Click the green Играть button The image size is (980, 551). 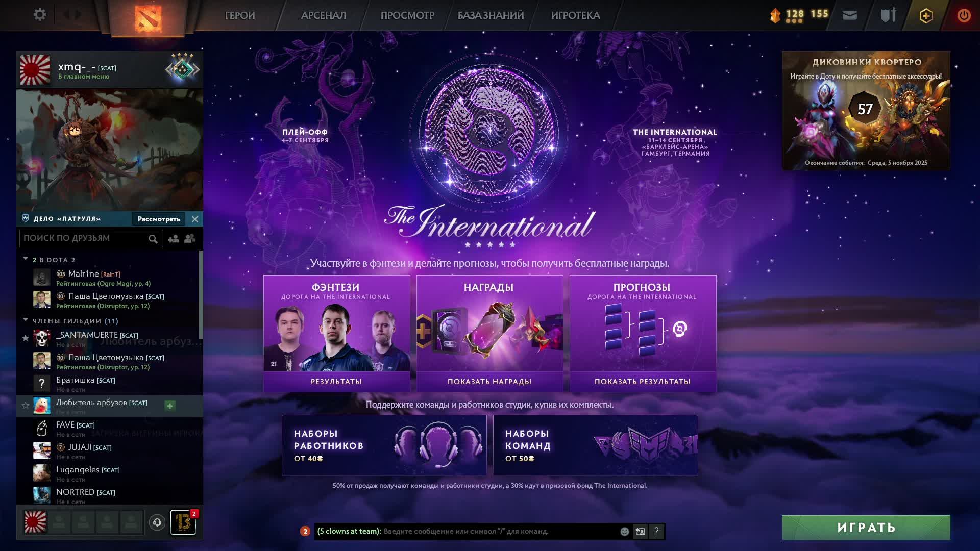click(866, 528)
